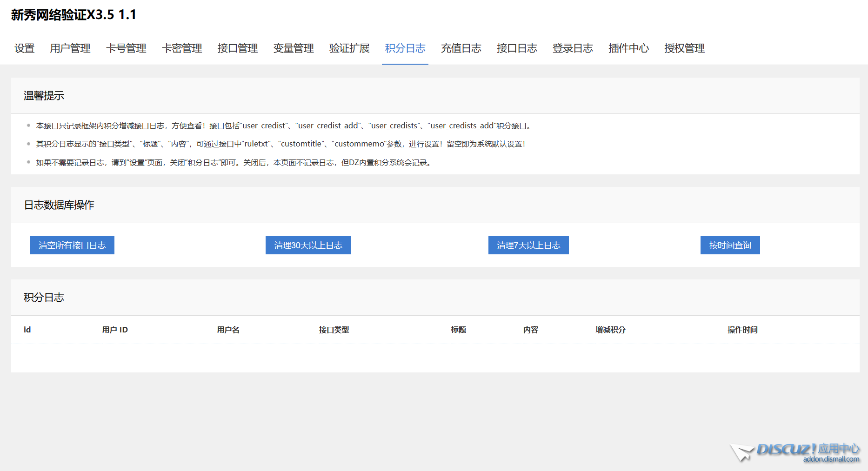Click the 增减积分 column header
Viewport: 868px width, 471px height.
[611, 330]
